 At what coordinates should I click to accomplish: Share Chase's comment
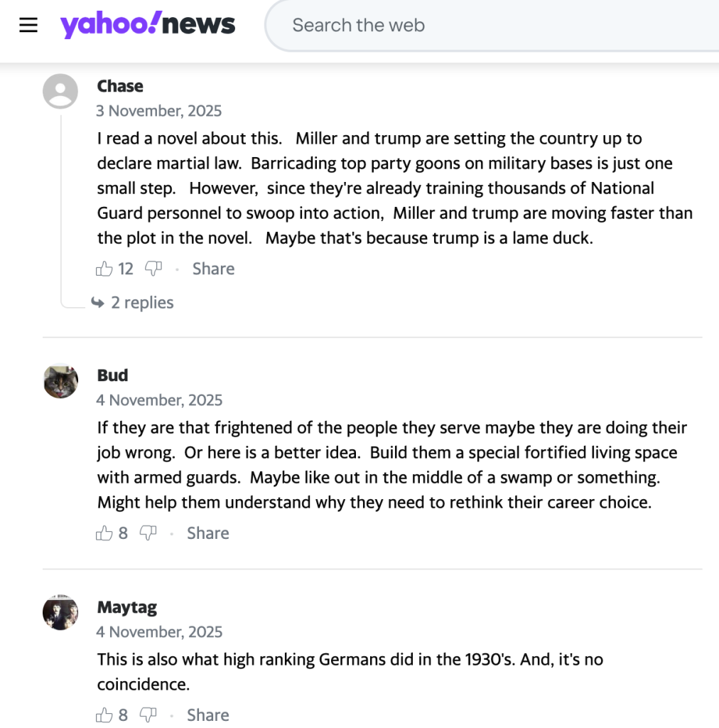(213, 269)
